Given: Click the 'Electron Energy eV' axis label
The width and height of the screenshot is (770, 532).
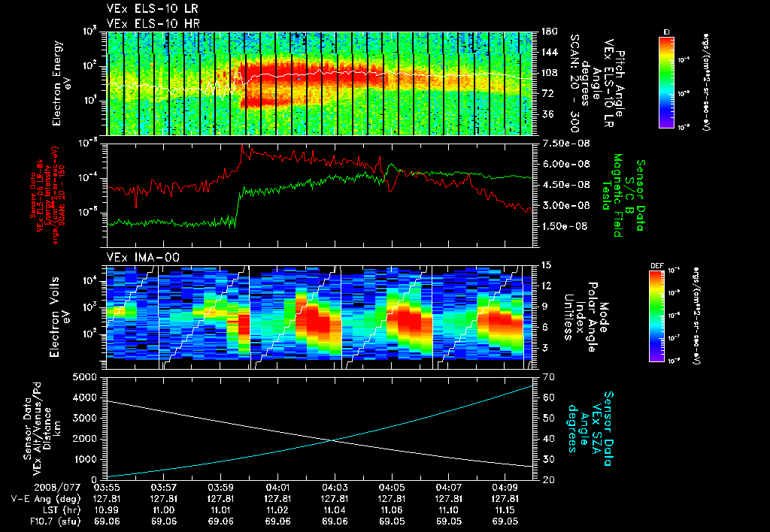Looking at the screenshot, I should [62, 83].
